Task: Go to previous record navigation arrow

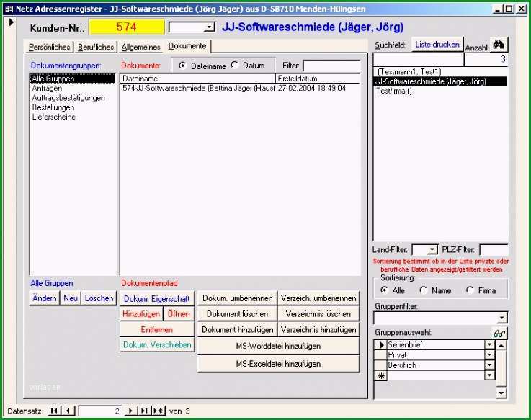Action: click(68, 411)
